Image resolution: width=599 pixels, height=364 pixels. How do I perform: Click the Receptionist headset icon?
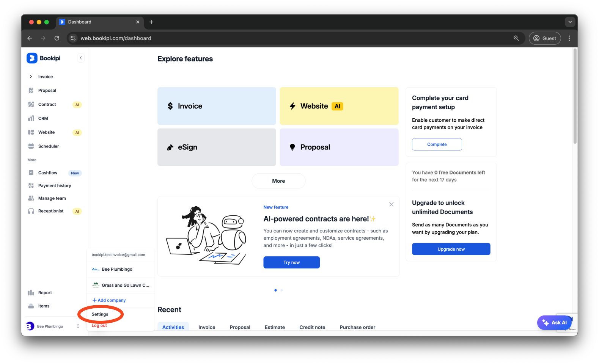point(31,211)
